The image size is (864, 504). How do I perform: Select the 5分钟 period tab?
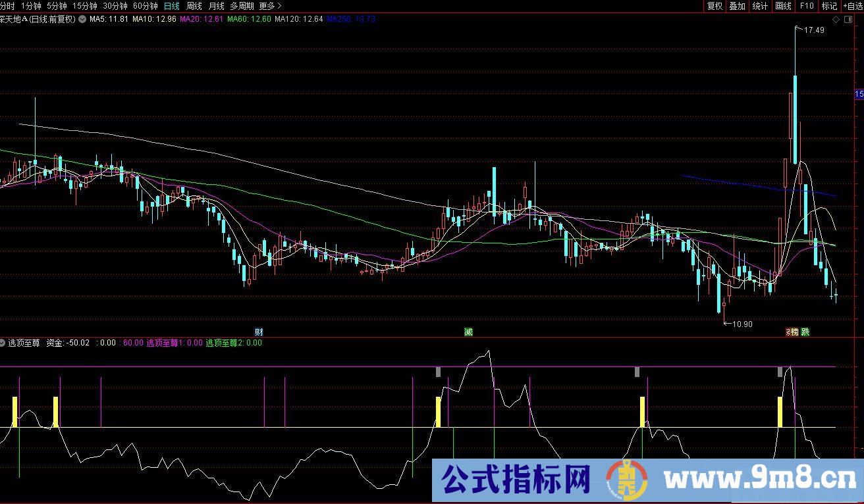(57, 6)
